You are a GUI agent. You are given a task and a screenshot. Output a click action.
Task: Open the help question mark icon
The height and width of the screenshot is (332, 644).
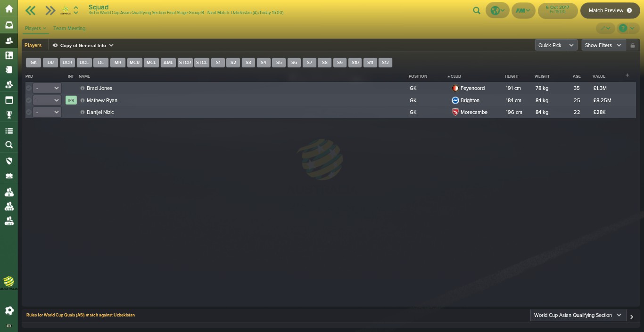[x=623, y=28]
